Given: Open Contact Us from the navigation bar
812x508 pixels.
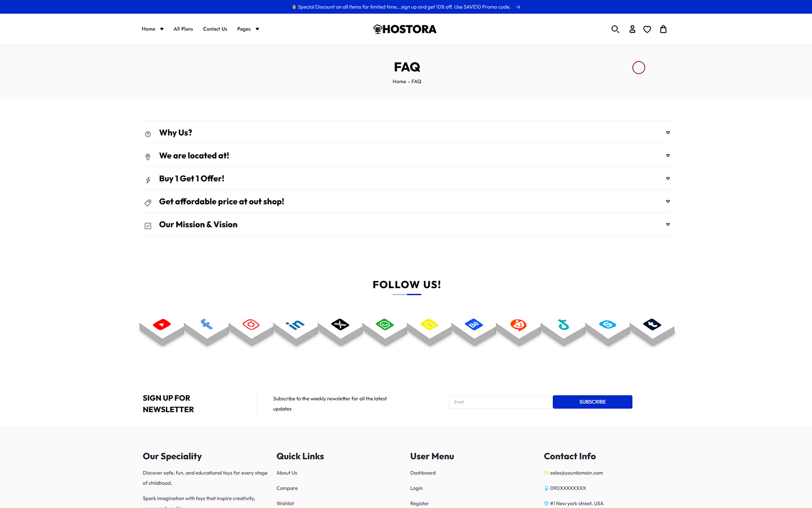Looking at the screenshot, I should [215, 29].
